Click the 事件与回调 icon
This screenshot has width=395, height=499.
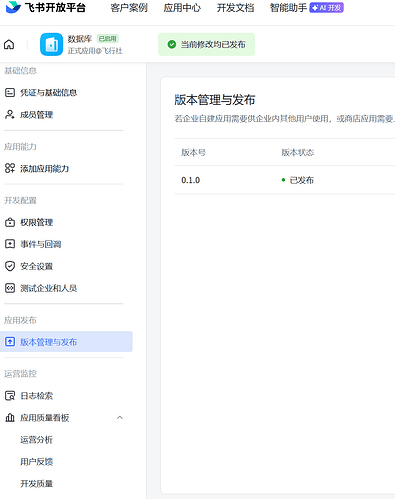pyautogui.click(x=10, y=244)
